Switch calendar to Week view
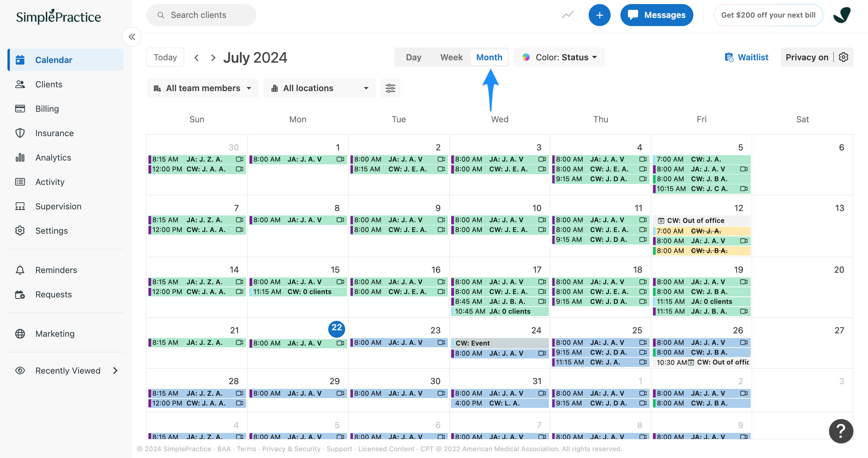868x458 pixels. (451, 57)
